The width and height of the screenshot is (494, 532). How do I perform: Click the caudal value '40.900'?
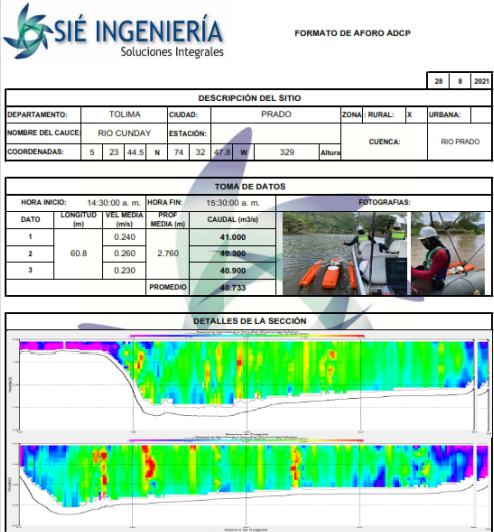click(x=233, y=271)
